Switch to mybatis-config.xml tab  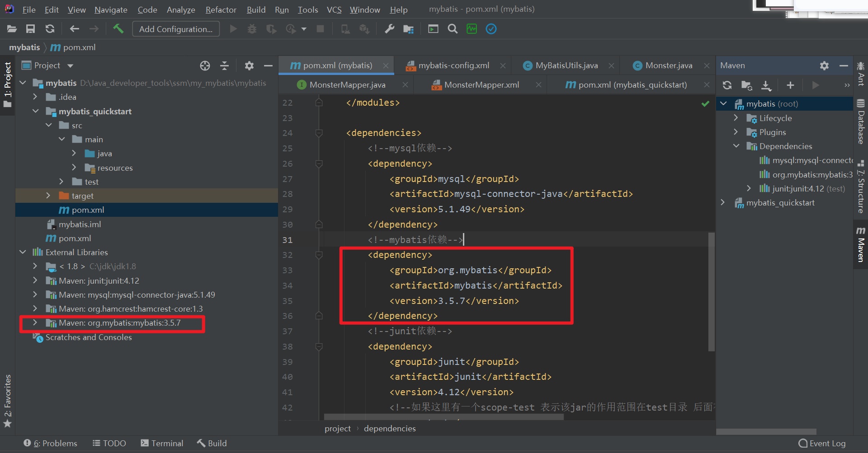pyautogui.click(x=454, y=65)
